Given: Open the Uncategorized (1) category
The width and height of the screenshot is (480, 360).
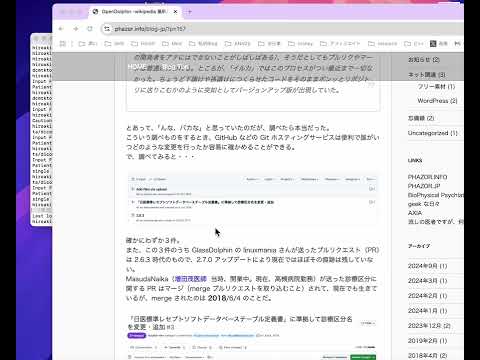Looking at the screenshot, I should click(433, 133).
